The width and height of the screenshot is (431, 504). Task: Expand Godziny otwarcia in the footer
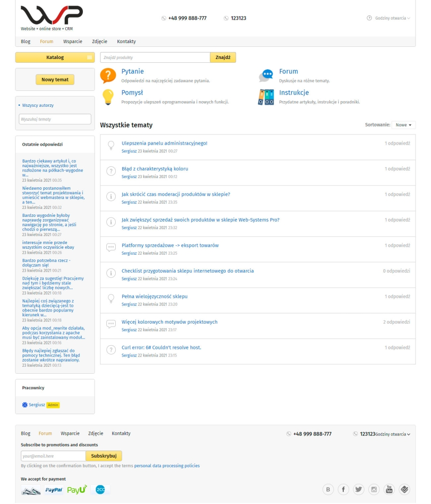[393, 434]
